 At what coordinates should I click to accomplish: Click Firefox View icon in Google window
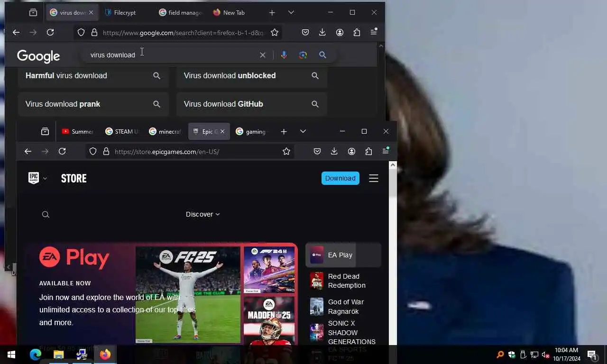pos(33,13)
